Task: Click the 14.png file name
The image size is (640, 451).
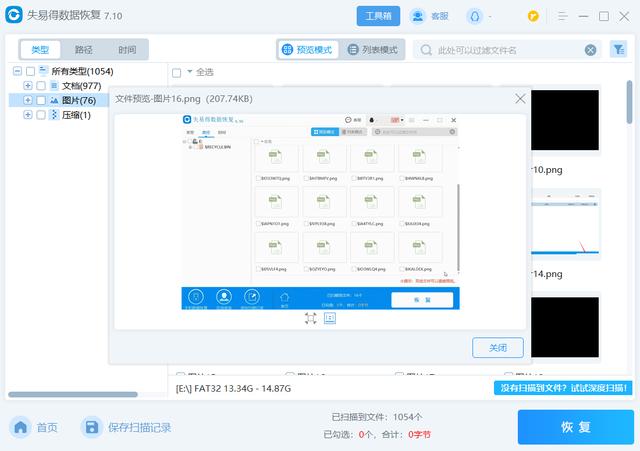Action: click(x=547, y=274)
